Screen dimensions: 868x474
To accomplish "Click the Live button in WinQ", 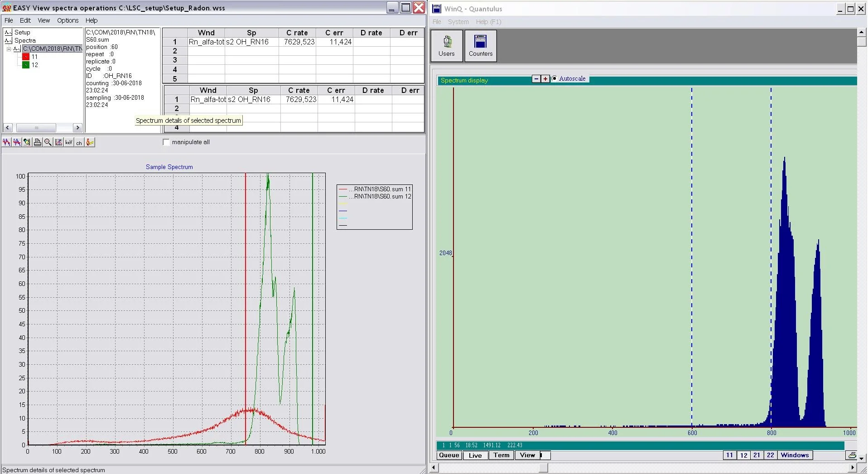I will click(475, 455).
